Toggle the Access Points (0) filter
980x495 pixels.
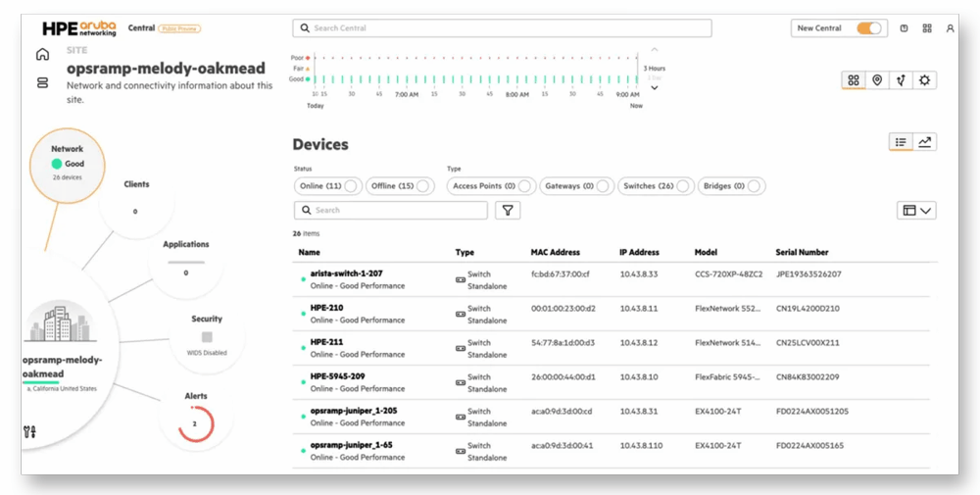pyautogui.click(x=491, y=186)
